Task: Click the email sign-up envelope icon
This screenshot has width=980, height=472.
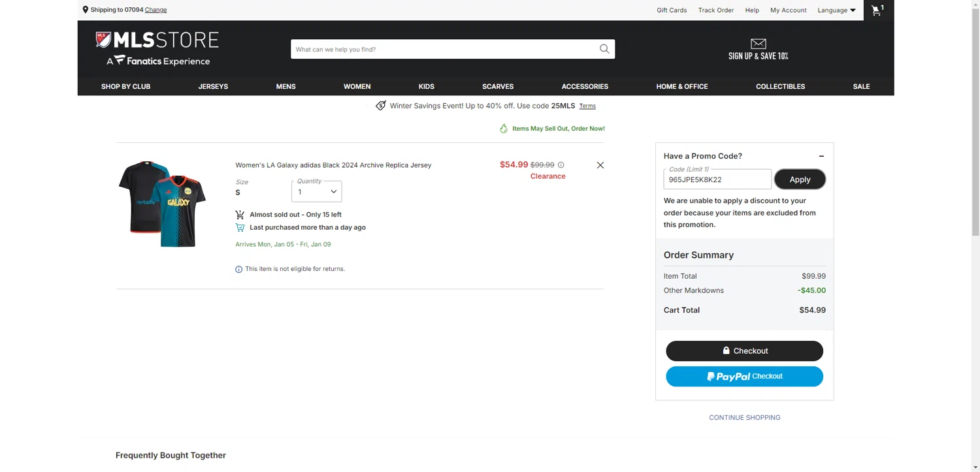Action: 758,44
